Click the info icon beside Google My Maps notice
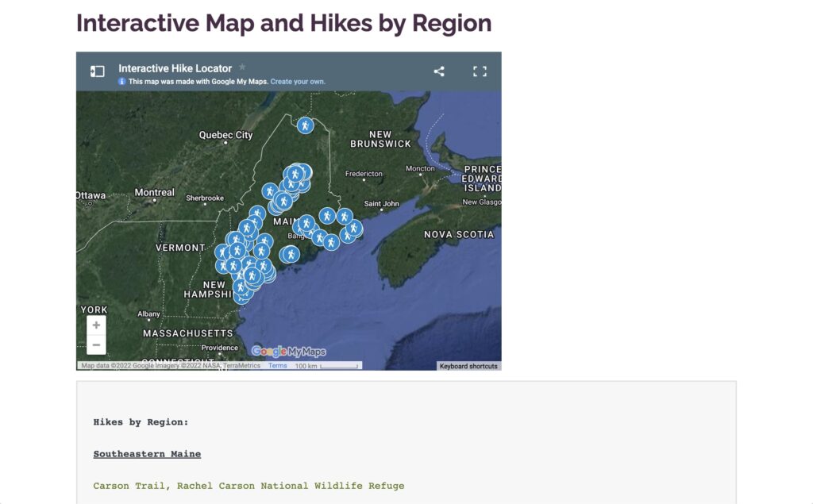The width and height of the screenshot is (813, 504). pyautogui.click(x=122, y=82)
